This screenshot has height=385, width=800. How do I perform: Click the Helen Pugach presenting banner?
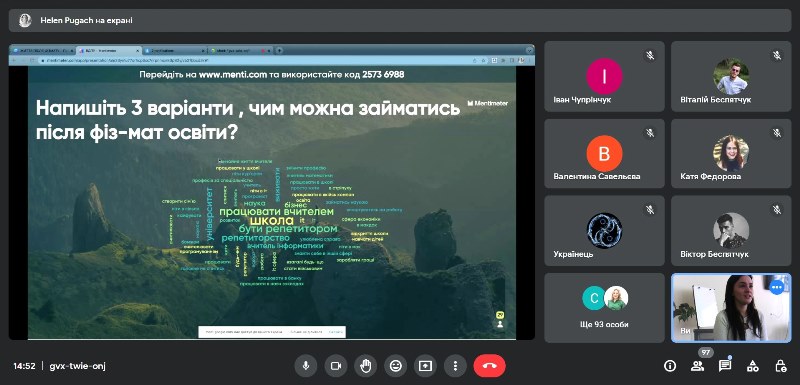[x=400, y=20]
